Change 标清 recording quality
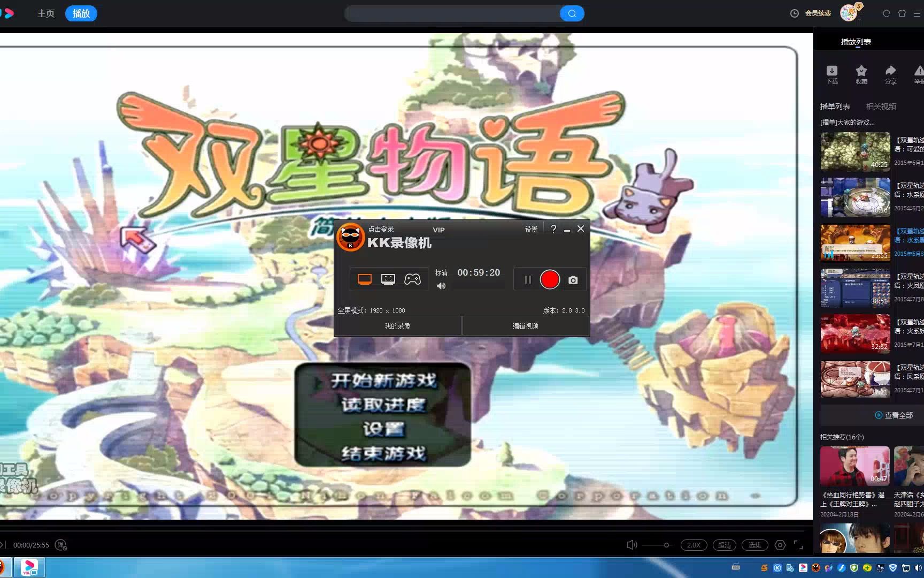Screen dimensions: 924x578 (441, 272)
